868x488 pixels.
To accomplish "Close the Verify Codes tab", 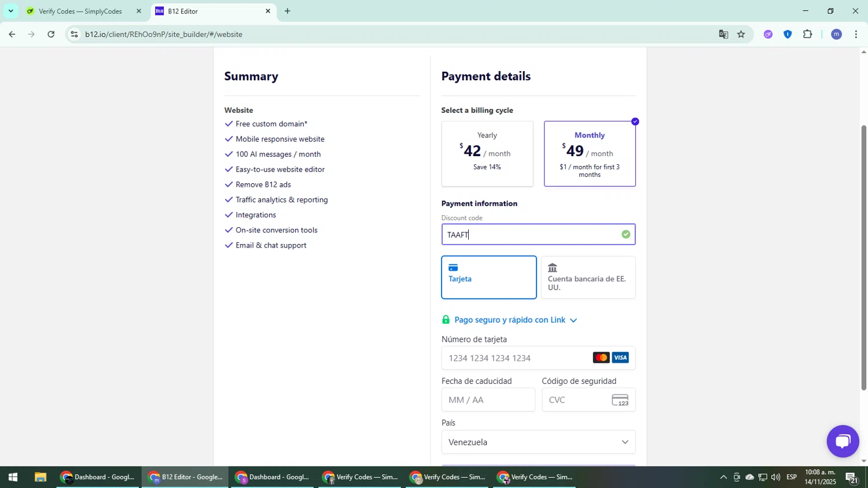I will [x=138, y=11].
